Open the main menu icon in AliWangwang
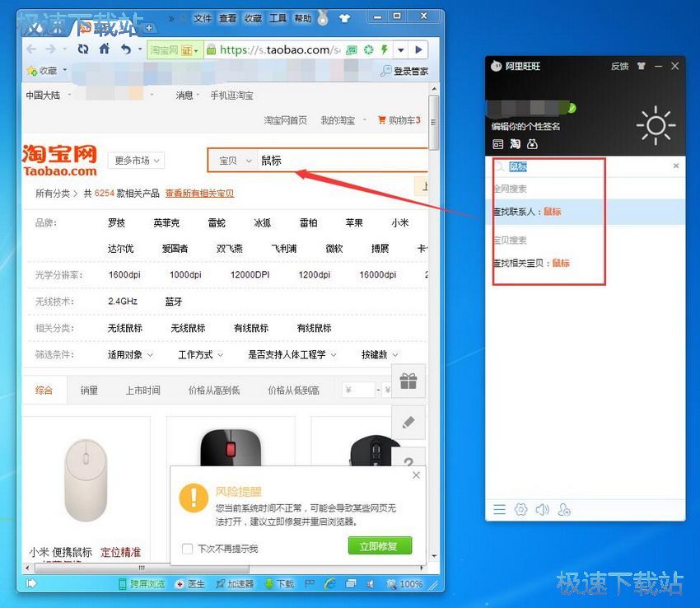 (500, 509)
